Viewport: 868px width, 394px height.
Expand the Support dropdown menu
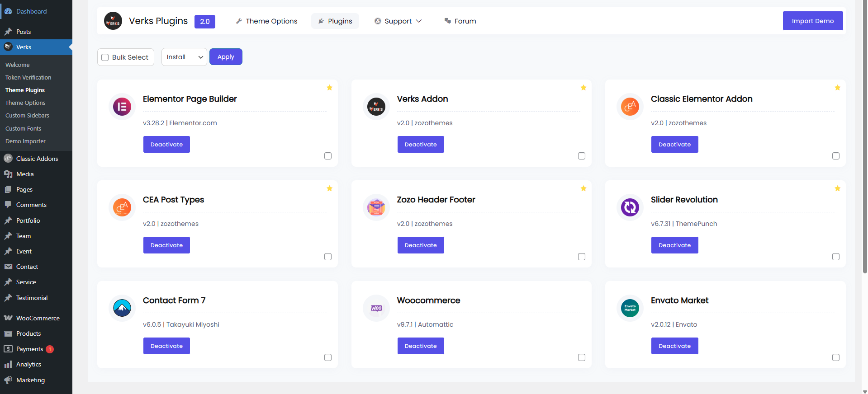pos(398,21)
